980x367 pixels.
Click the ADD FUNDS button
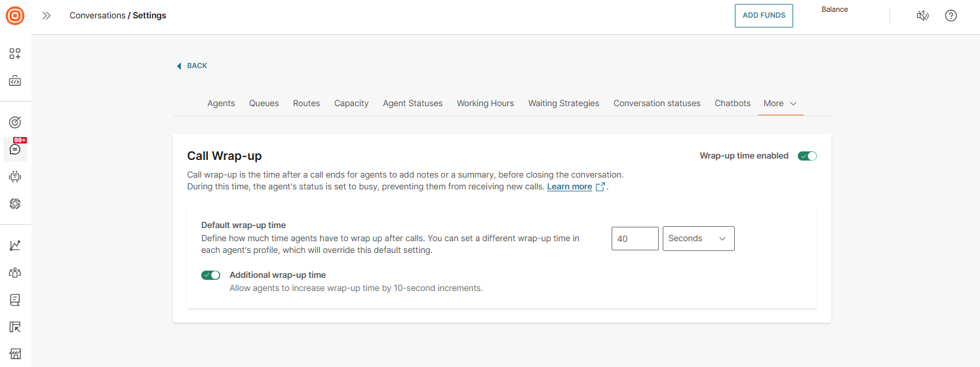764,16
